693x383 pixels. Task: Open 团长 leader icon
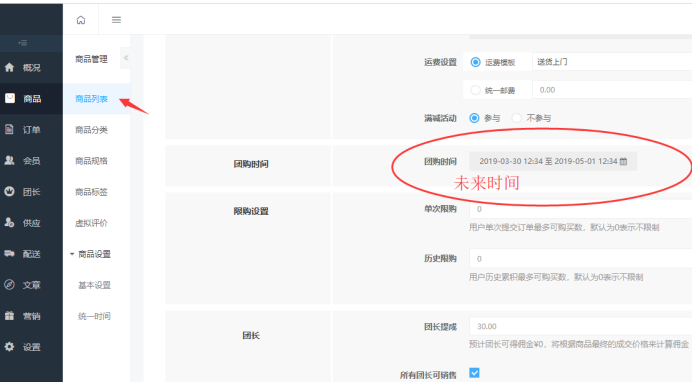(x=9, y=191)
